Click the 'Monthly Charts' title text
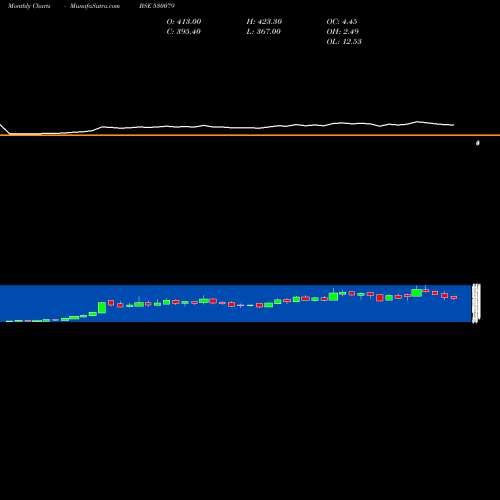 pos(29,6)
